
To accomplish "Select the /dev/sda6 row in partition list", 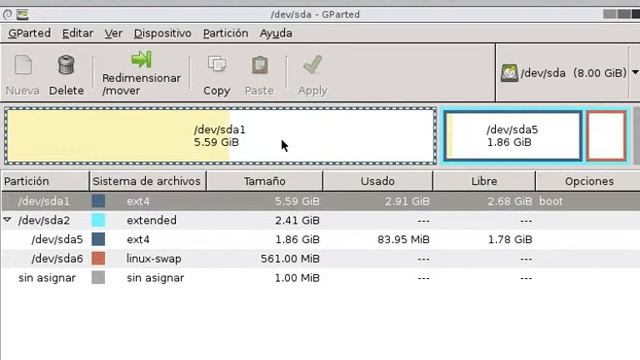I will click(x=321, y=258).
